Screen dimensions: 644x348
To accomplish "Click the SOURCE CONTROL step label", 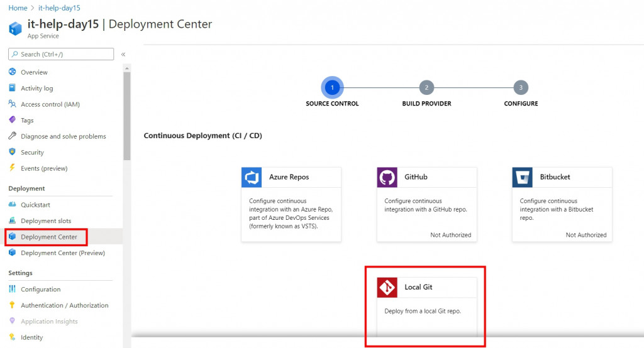I will pyautogui.click(x=332, y=104).
